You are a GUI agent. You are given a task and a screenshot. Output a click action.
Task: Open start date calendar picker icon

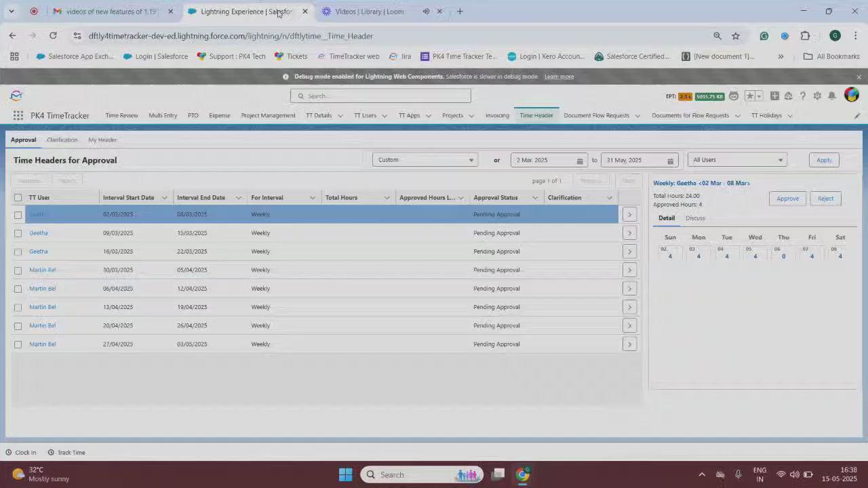coord(580,161)
